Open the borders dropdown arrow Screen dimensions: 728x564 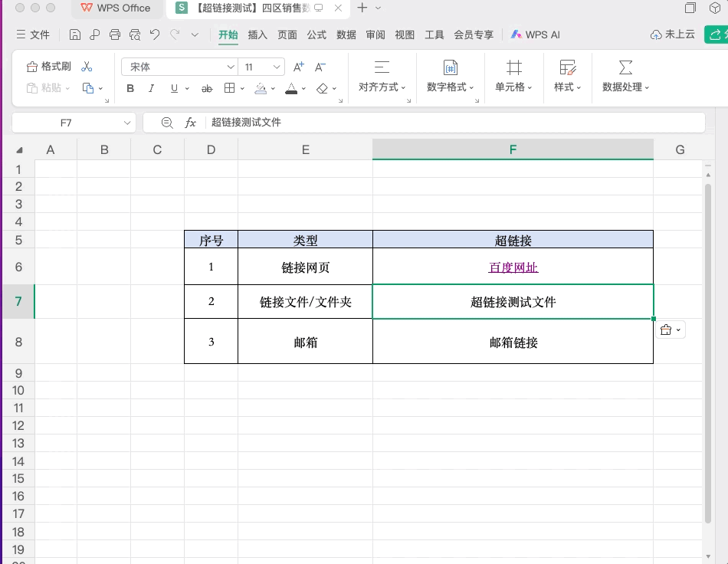click(x=242, y=88)
